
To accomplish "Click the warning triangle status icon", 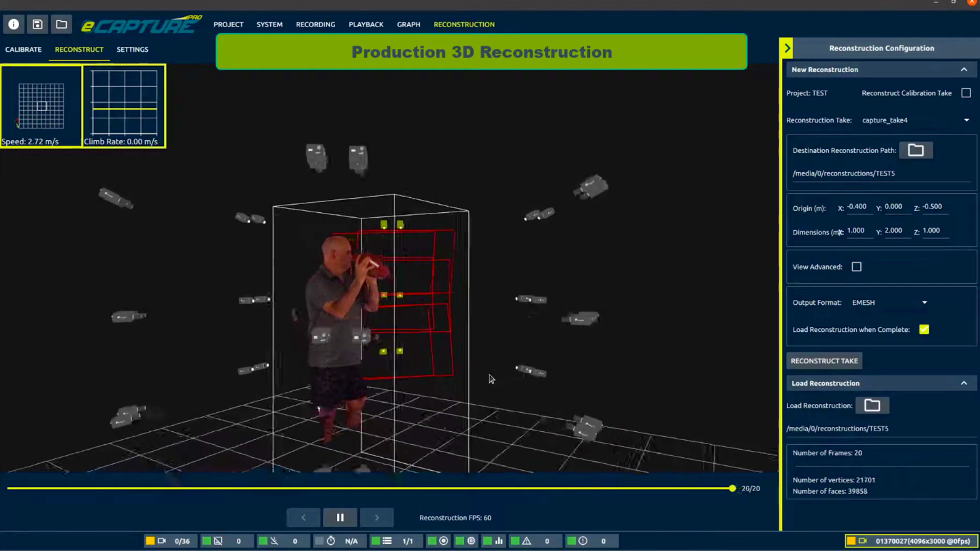I will (526, 541).
